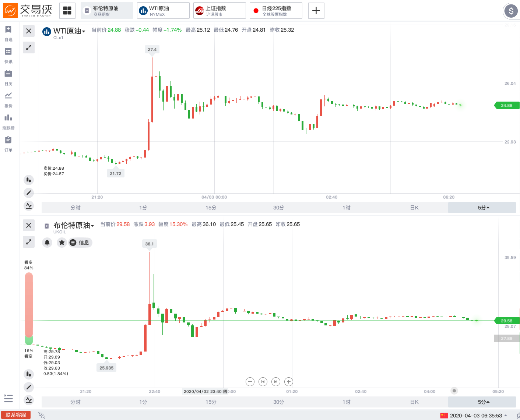
Task: Expand the arrow beside the status bar clock
Action: pos(506,415)
